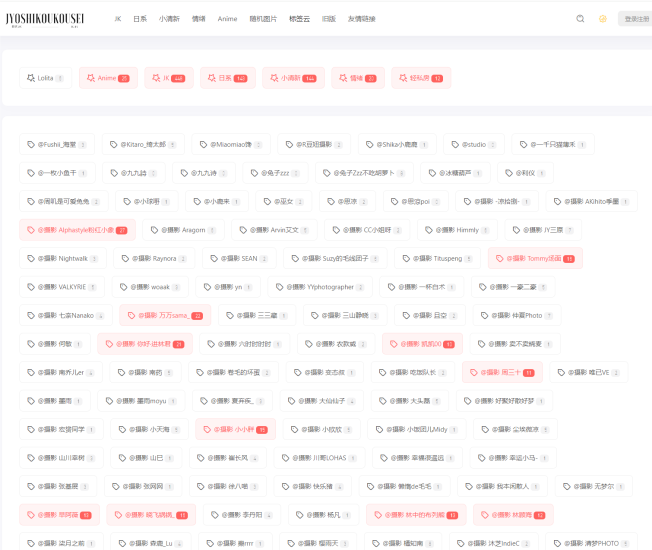Open the Anime navigation menu item
The height and width of the screenshot is (550, 652).
(x=228, y=18)
